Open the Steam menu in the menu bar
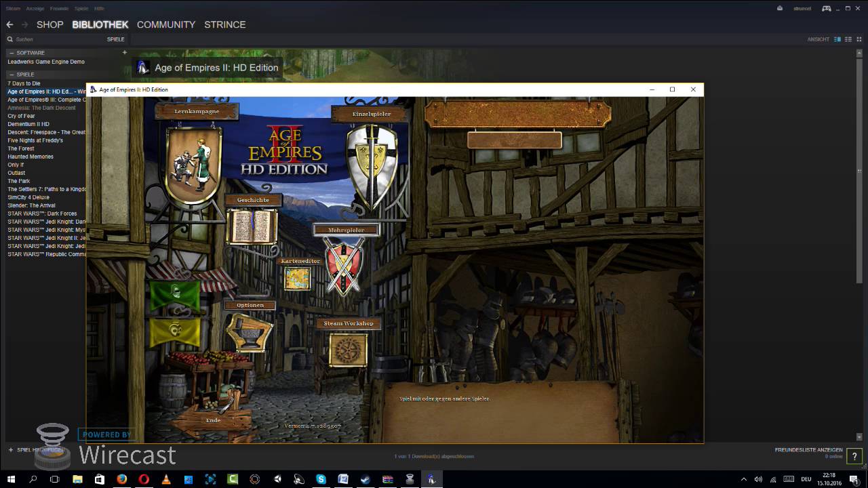This screenshot has width=868, height=488. tap(13, 8)
